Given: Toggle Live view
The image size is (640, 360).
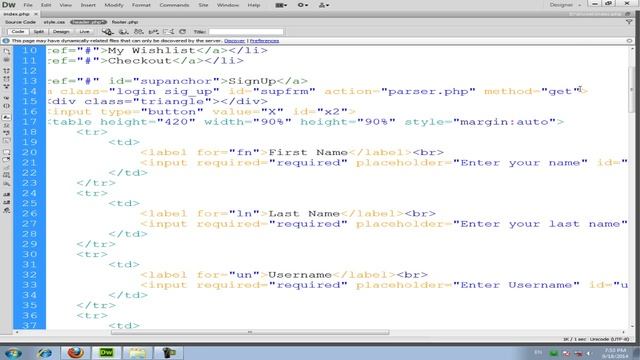Looking at the screenshot, I should point(84,31).
